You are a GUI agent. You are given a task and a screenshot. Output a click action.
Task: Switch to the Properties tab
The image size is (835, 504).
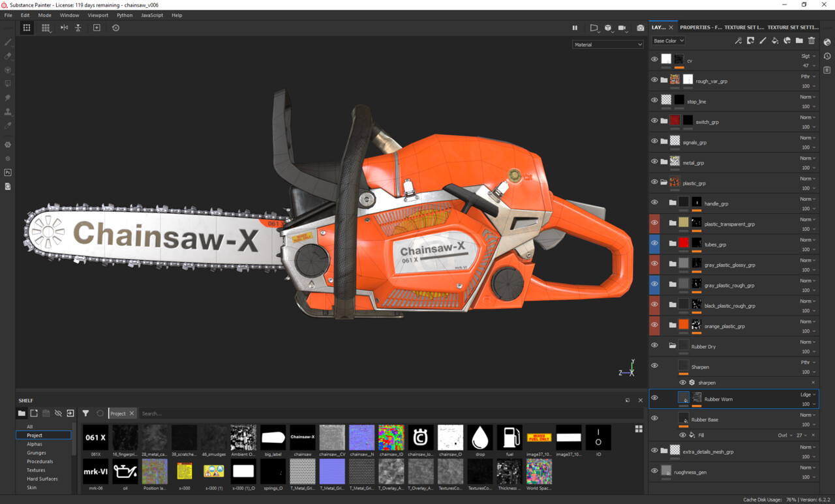[700, 27]
